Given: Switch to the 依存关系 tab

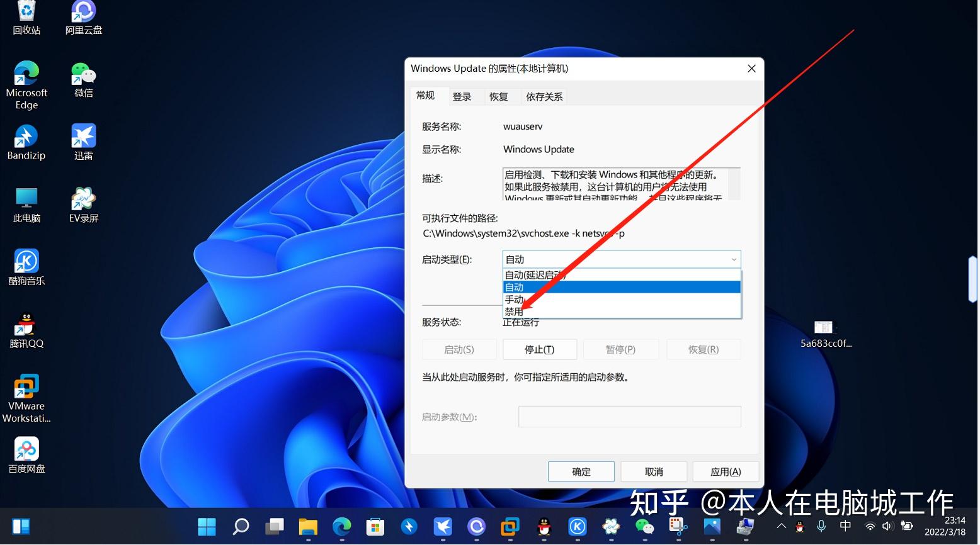Looking at the screenshot, I should point(545,96).
